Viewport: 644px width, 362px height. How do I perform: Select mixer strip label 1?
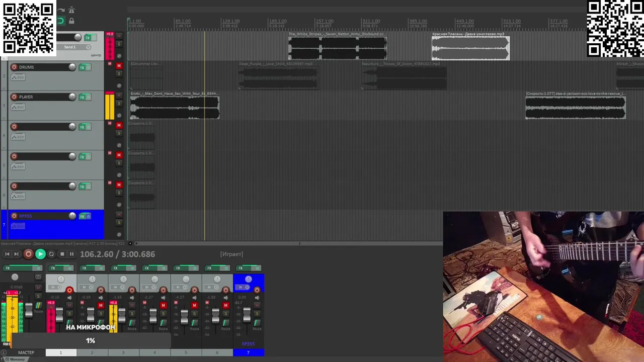(61, 352)
